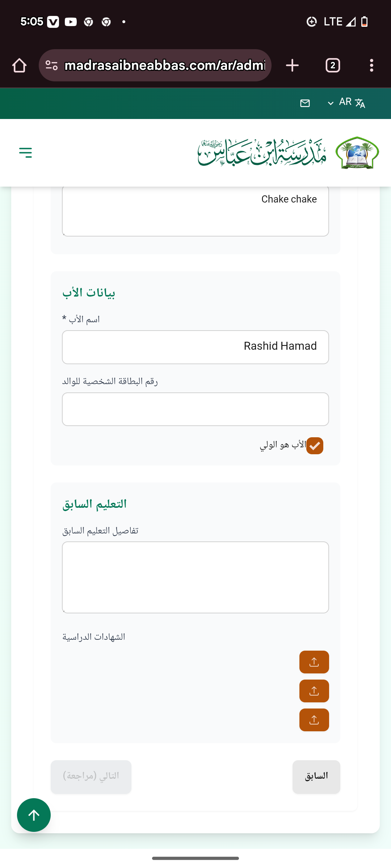The width and height of the screenshot is (391, 868).
Task: View site information icon in address bar
Action: click(x=51, y=65)
